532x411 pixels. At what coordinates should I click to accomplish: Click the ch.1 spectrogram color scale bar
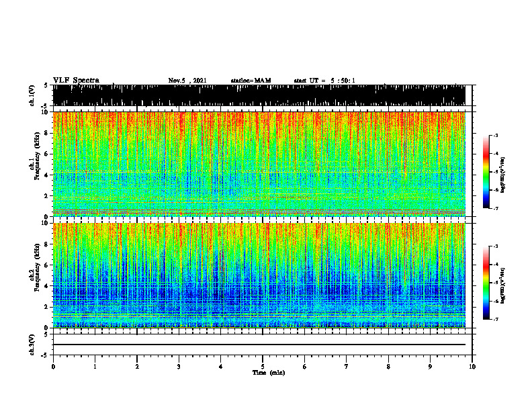click(486, 172)
